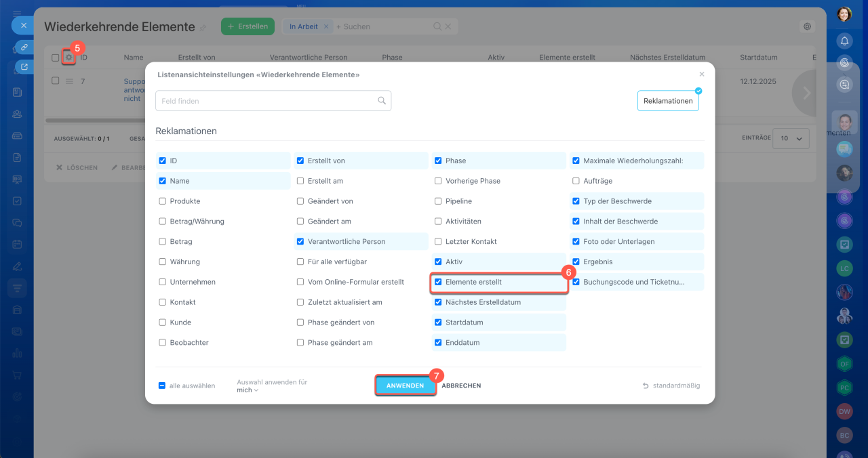The height and width of the screenshot is (458, 868).
Task: Clear the search filter X icon
Action: [x=448, y=26]
